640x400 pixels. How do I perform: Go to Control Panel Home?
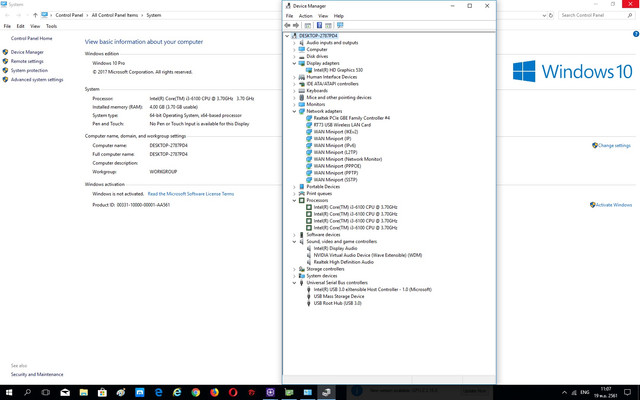(31, 38)
